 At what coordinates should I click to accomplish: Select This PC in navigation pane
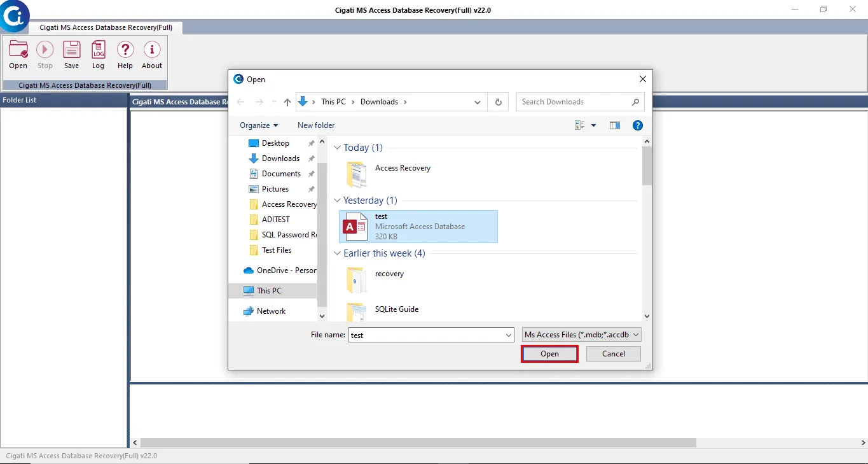(x=272, y=291)
